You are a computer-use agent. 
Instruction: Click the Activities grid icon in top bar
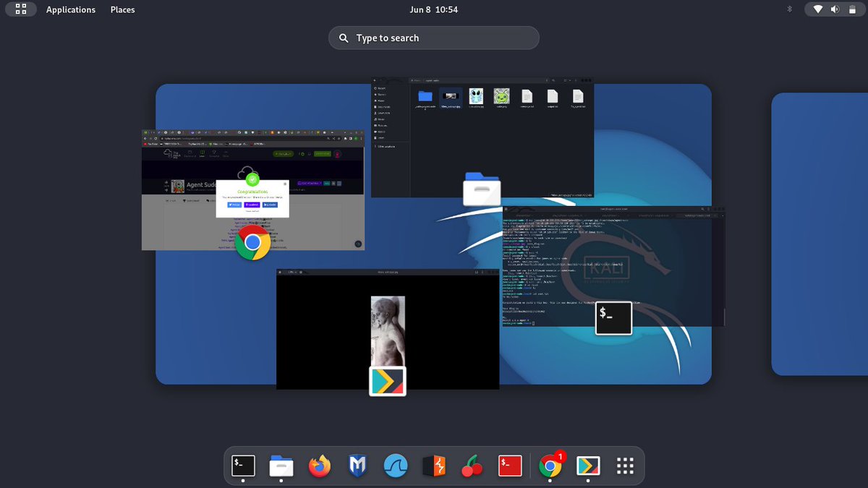21,9
